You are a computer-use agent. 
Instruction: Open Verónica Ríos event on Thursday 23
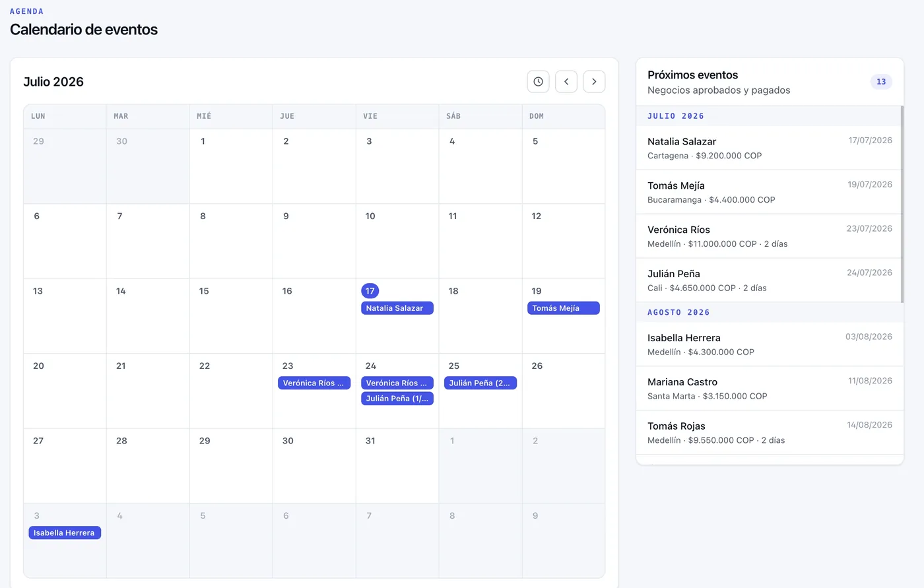pyautogui.click(x=314, y=383)
